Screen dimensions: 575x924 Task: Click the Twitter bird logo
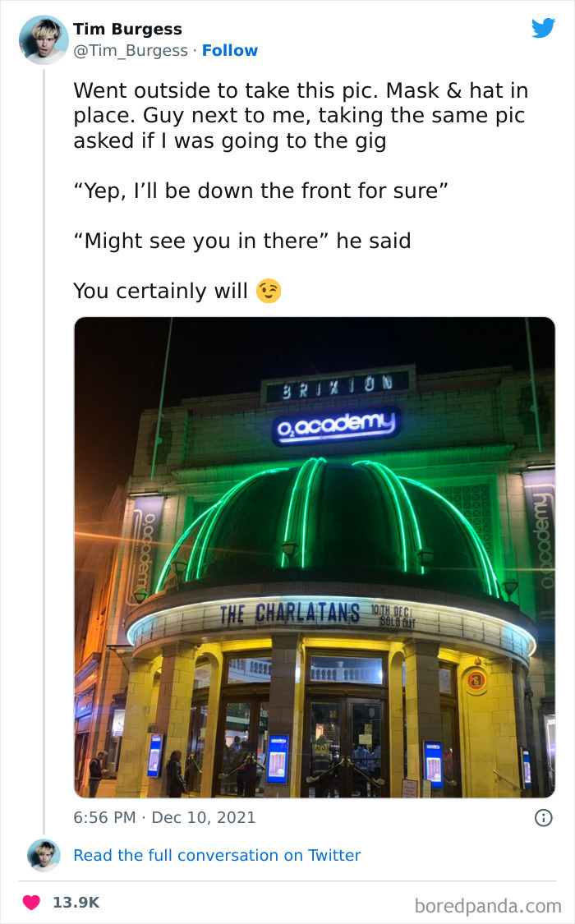click(x=544, y=28)
